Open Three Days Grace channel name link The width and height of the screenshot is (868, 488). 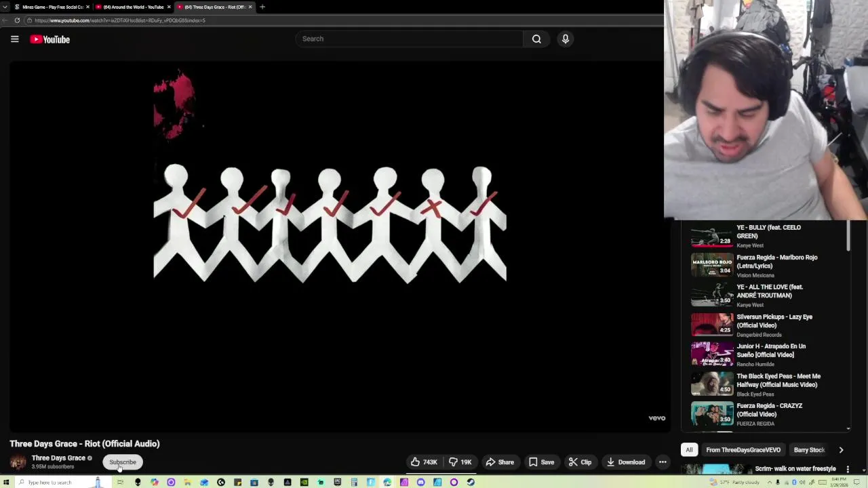click(58, 458)
